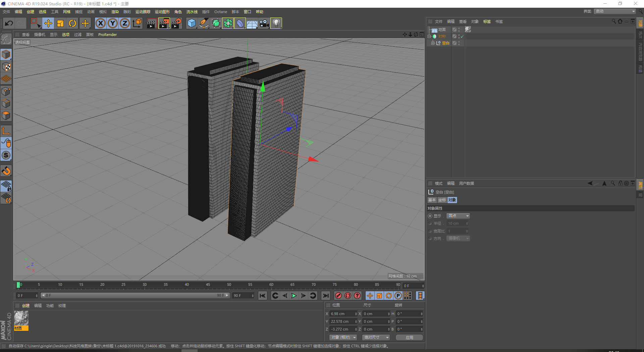Switch to the 坐标 tab

tap(442, 200)
